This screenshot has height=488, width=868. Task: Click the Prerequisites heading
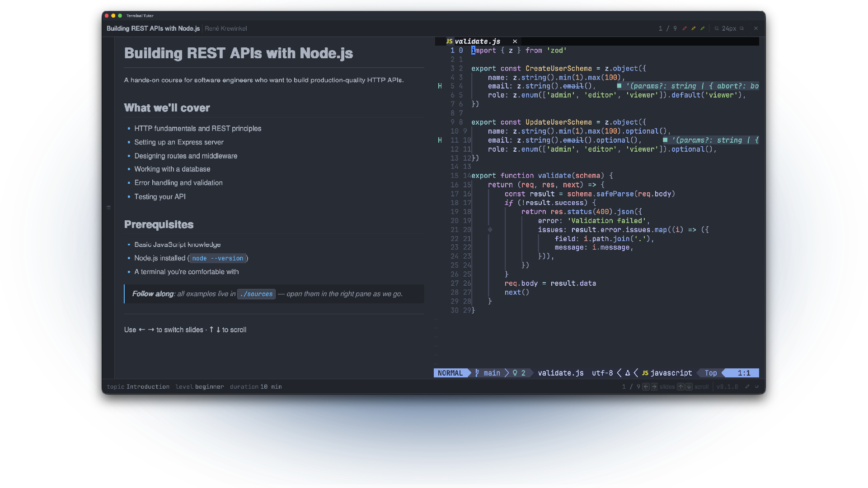pos(159,224)
